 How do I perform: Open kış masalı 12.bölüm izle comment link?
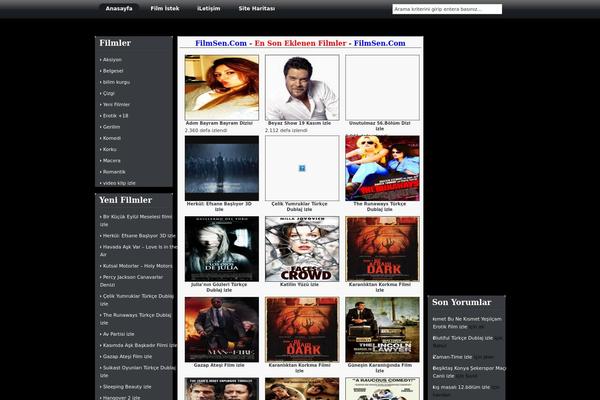(461, 387)
